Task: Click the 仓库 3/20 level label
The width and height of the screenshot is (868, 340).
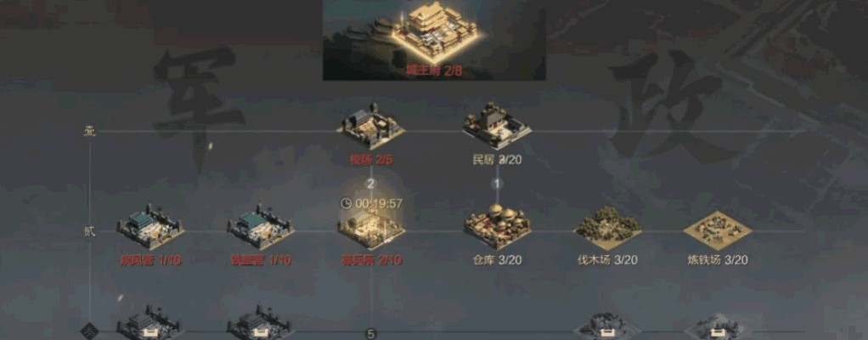Action: (x=497, y=260)
